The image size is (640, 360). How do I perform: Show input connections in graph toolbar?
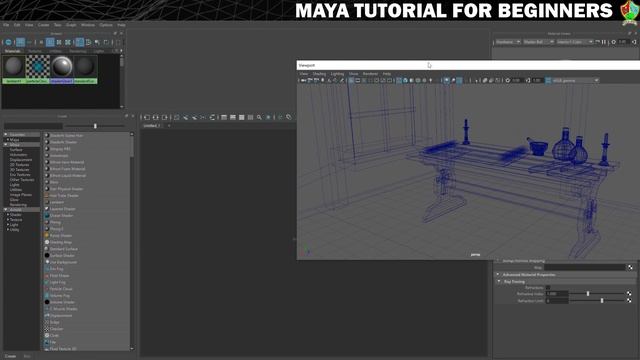point(147,118)
